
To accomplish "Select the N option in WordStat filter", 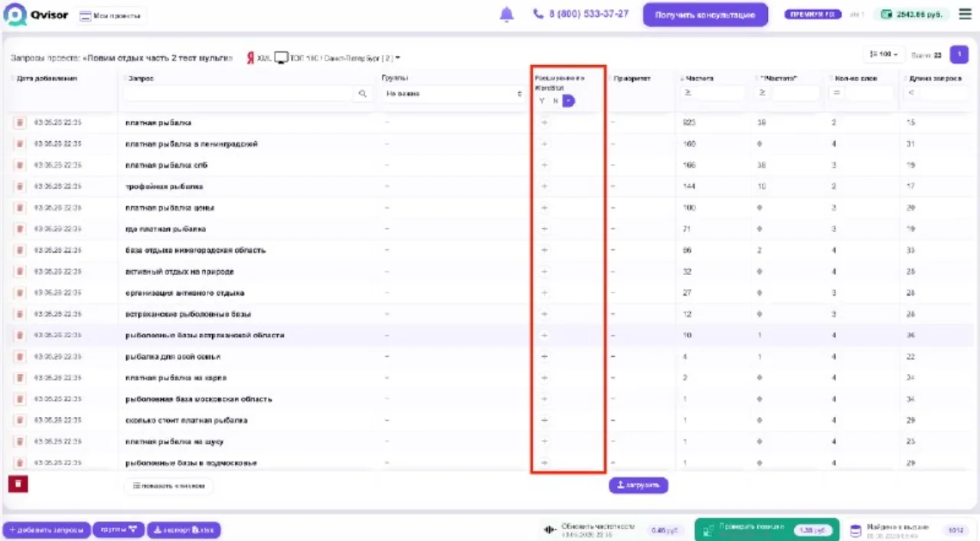I will pyautogui.click(x=555, y=100).
